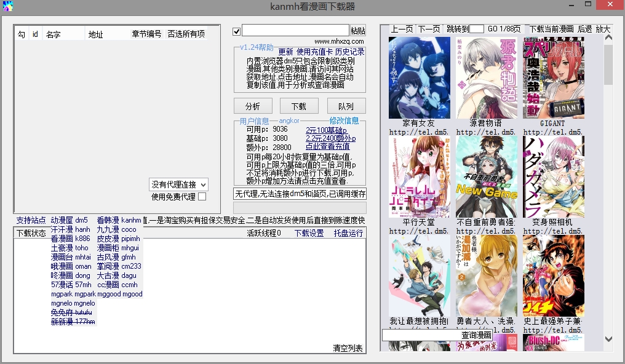Click the 跳转到 page number input

[x=477, y=29]
